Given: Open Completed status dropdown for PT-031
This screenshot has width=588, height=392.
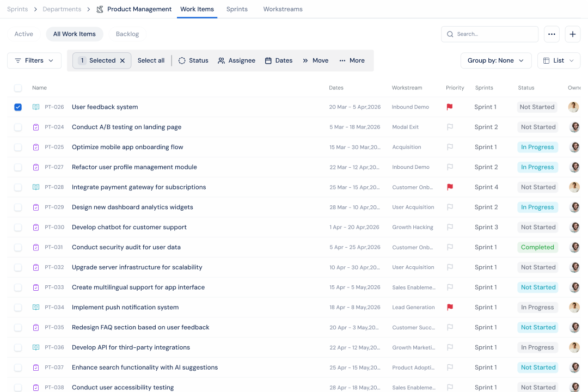Looking at the screenshot, I should pos(537,247).
